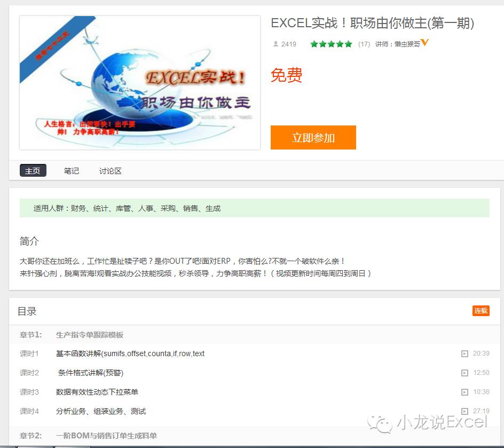Click the 课时2 label

pos(29,373)
